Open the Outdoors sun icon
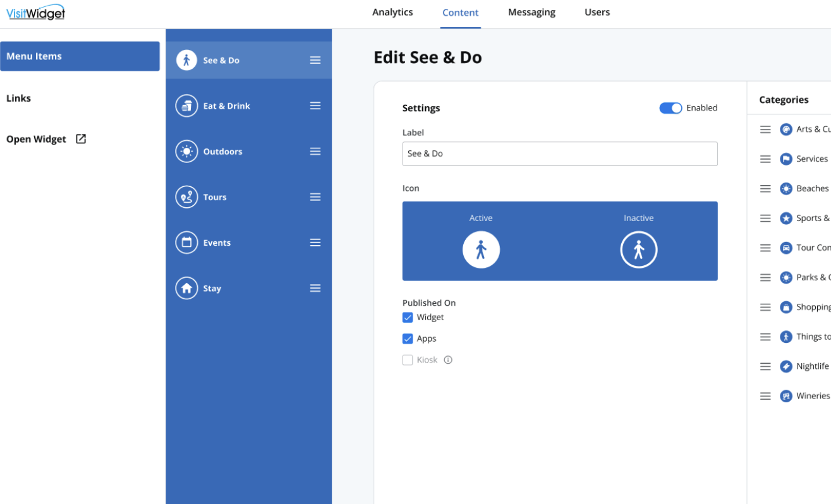The image size is (831, 504). (186, 151)
